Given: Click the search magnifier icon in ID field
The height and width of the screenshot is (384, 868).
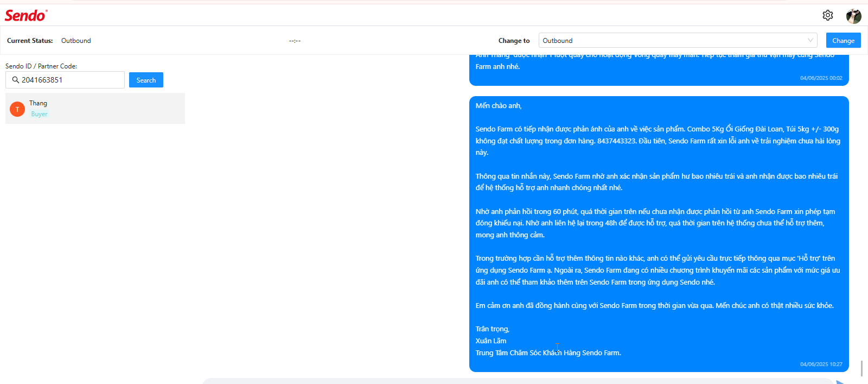Looking at the screenshot, I should click(x=16, y=80).
